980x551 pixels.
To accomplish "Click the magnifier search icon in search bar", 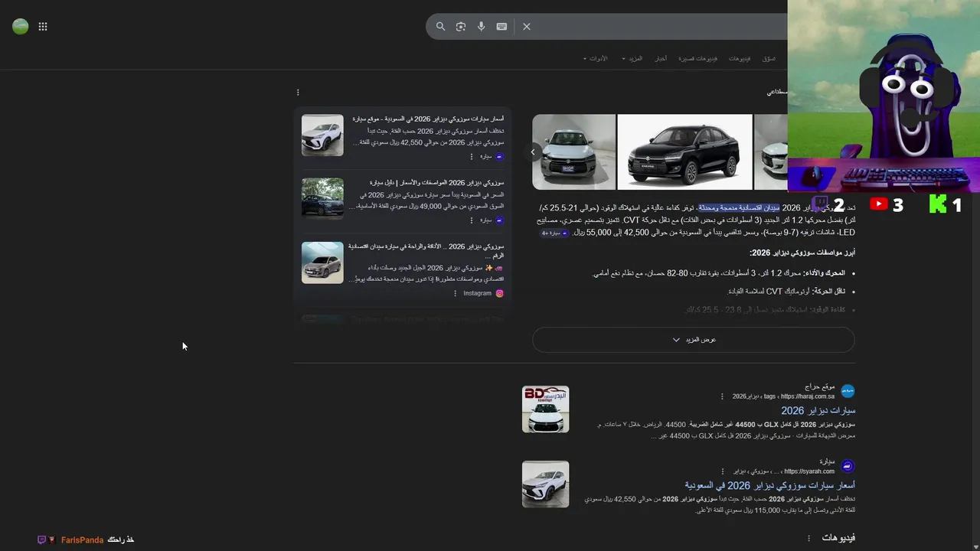I will pyautogui.click(x=440, y=26).
